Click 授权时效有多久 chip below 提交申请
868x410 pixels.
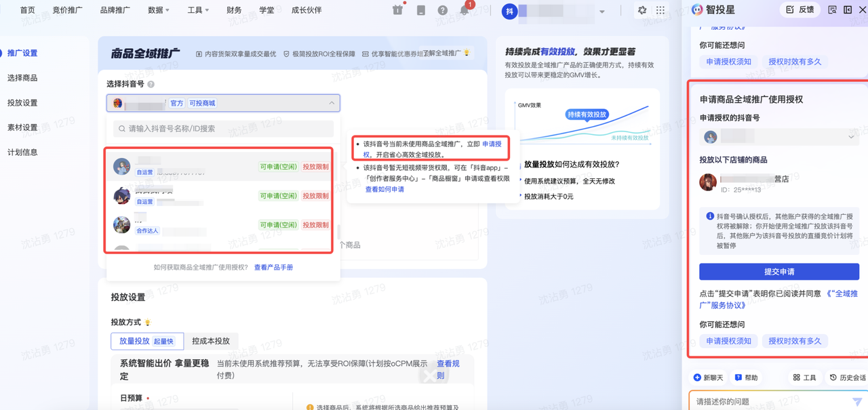(795, 342)
